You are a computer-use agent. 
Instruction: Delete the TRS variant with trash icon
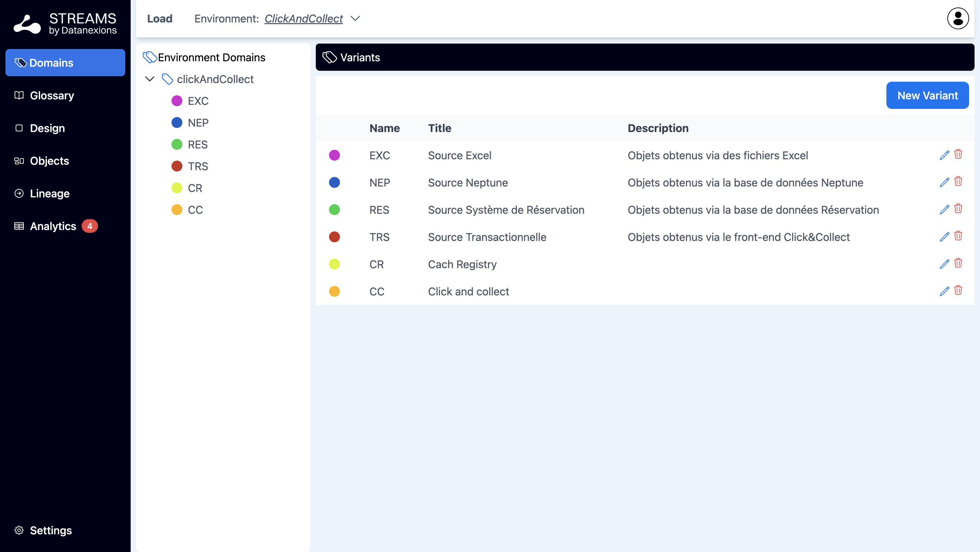tap(958, 236)
